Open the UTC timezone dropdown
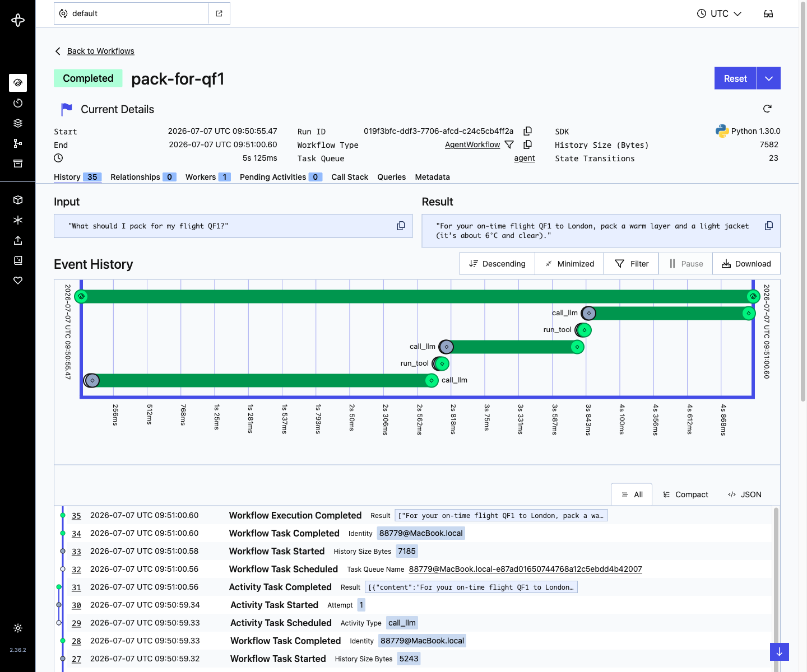Screen dimensions: 807x672 coord(719,13)
